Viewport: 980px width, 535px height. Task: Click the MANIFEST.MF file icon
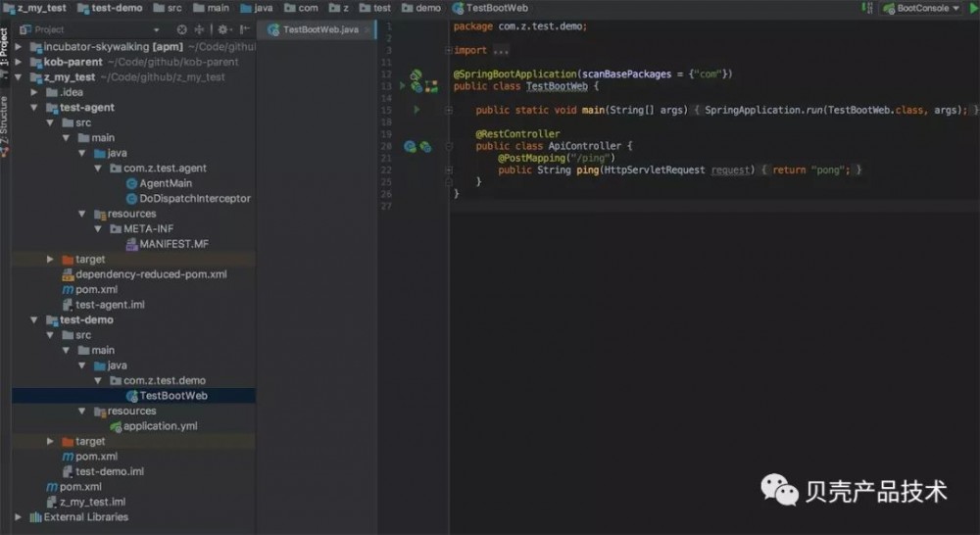pyautogui.click(x=132, y=244)
